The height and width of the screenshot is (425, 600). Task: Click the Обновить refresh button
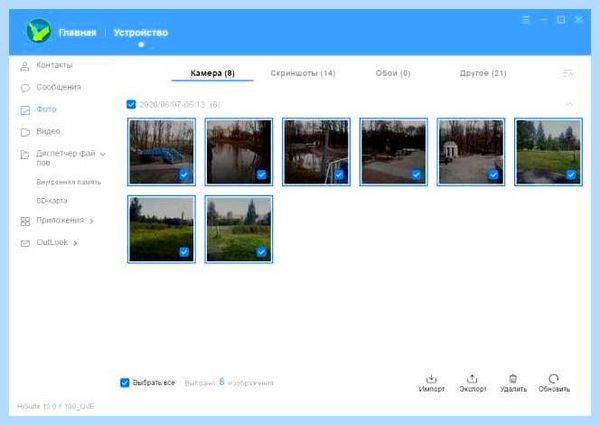[x=554, y=383]
